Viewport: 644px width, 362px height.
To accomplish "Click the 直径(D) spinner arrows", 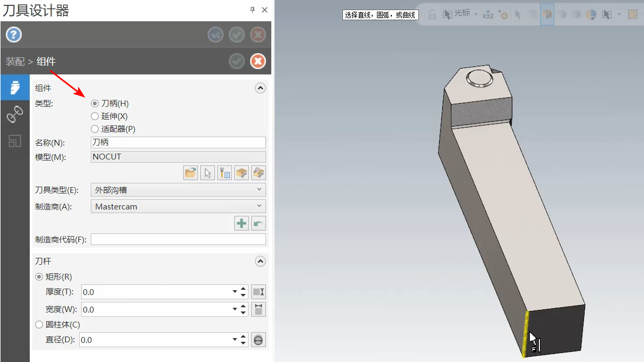I will click(243, 340).
